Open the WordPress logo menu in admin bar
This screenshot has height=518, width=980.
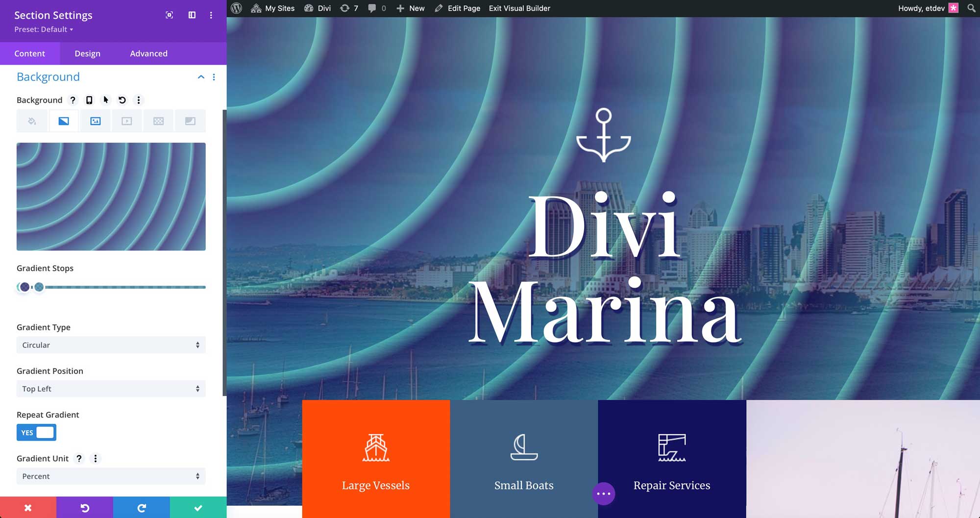pyautogui.click(x=236, y=8)
